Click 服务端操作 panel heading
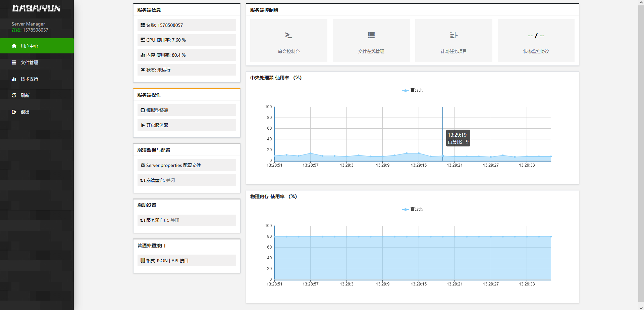 [x=149, y=95]
